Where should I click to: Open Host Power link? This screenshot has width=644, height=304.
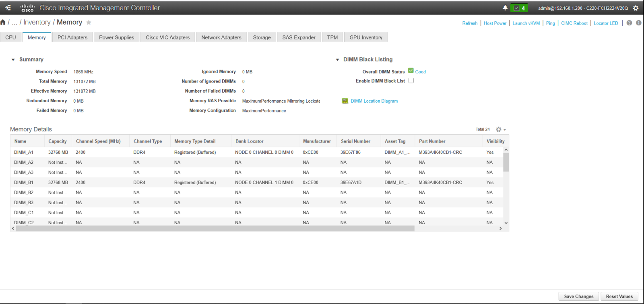(495, 23)
